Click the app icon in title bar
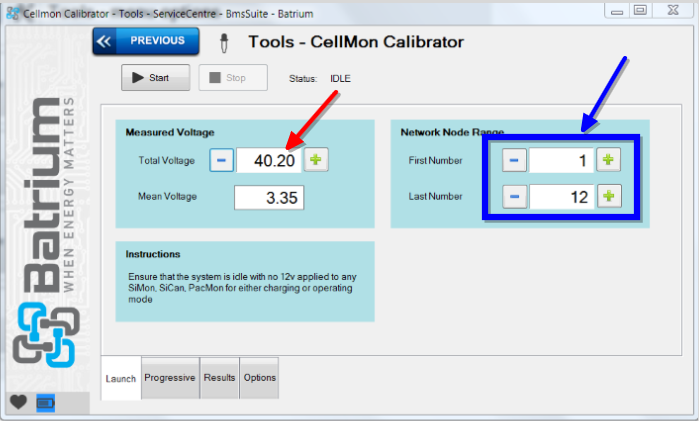The height and width of the screenshot is (421, 699). click(x=12, y=13)
